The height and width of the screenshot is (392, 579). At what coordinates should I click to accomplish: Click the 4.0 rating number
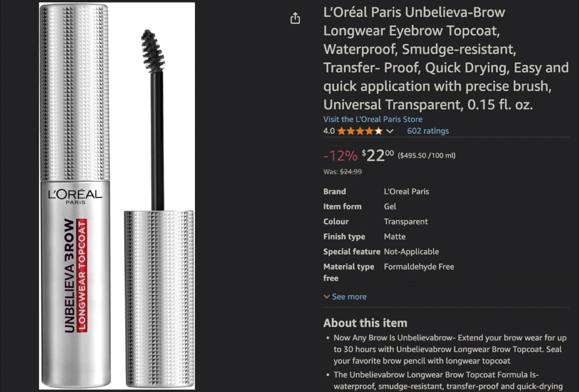[329, 131]
